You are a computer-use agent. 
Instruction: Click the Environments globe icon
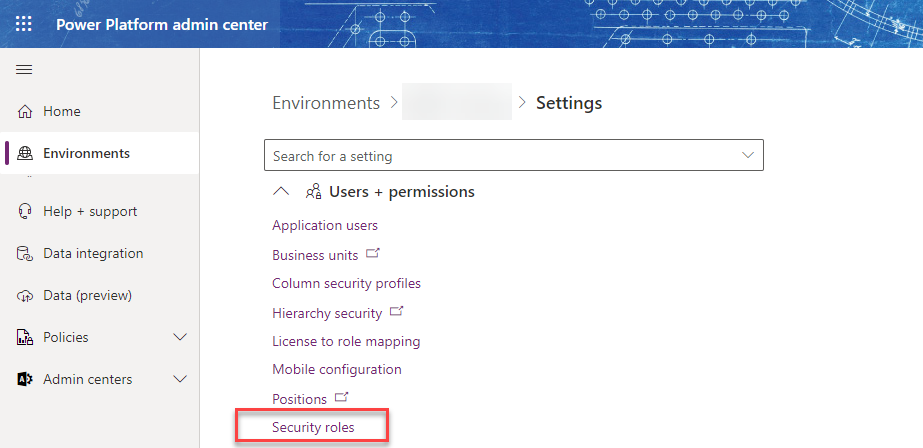24,154
